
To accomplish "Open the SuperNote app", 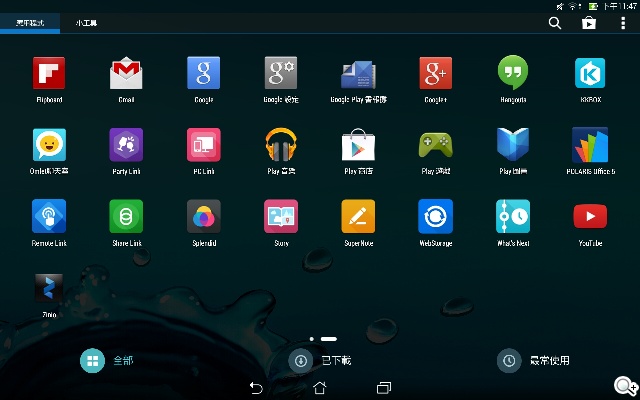I will pyautogui.click(x=358, y=217).
